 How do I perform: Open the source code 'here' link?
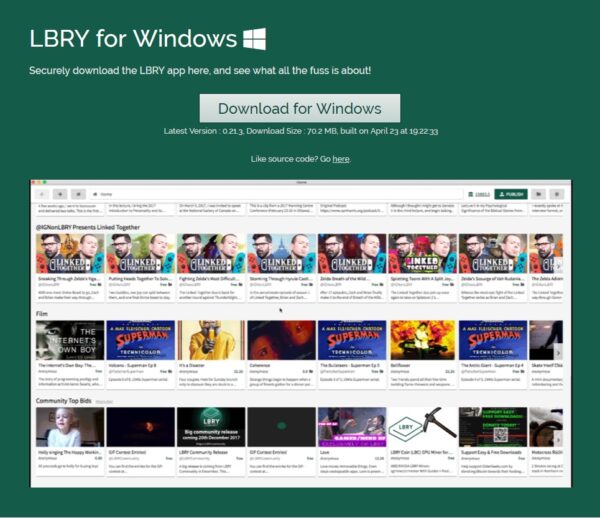(x=341, y=159)
